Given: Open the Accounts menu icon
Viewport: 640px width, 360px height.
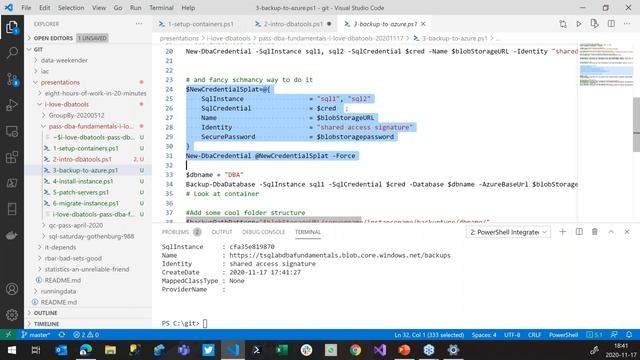Looking at the screenshot, I should 12,289.
